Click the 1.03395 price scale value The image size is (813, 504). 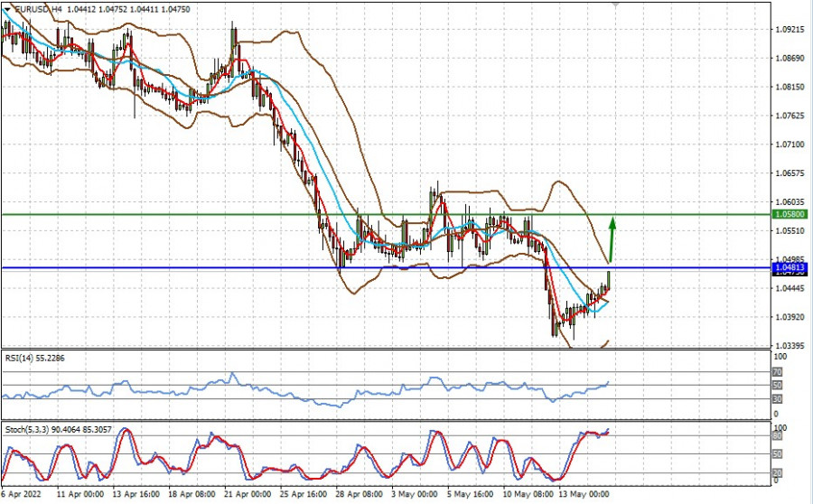pyautogui.click(x=790, y=345)
